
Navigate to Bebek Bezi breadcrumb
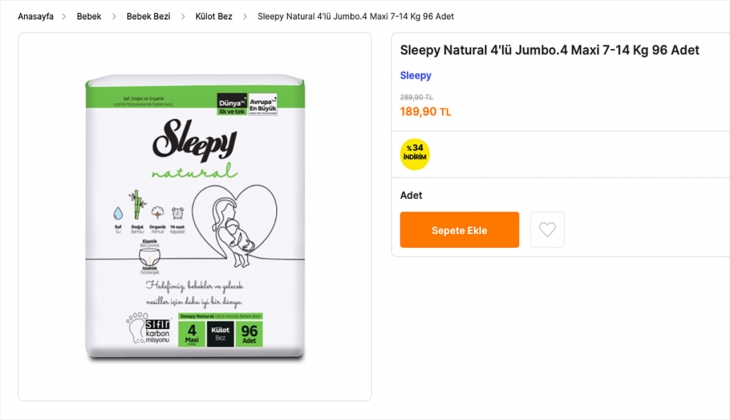tap(148, 17)
